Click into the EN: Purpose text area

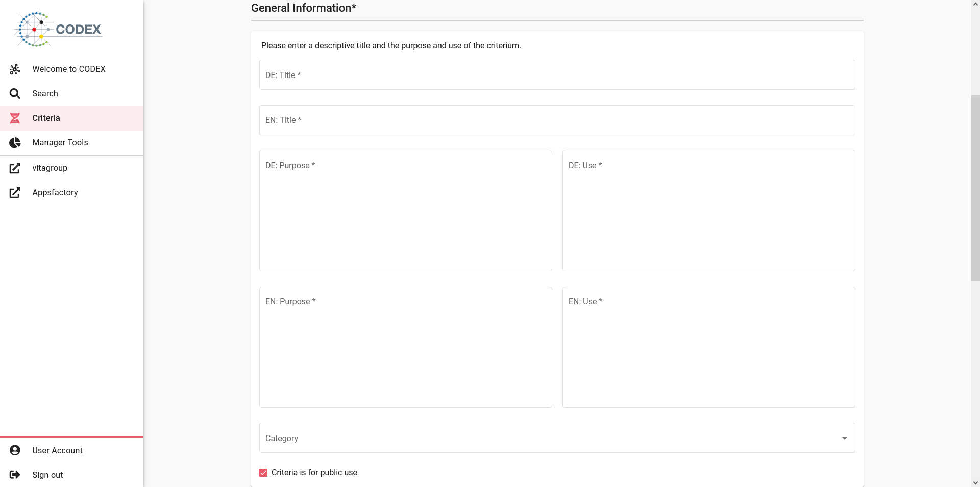click(405, 347)
